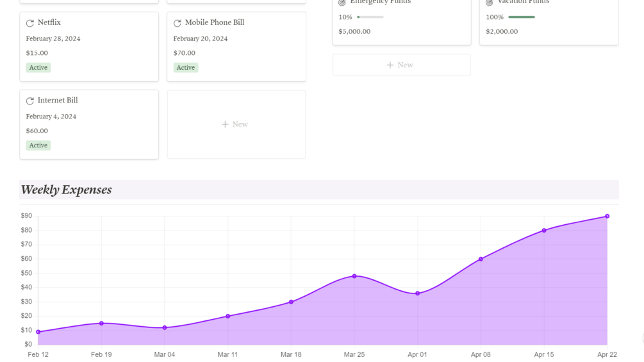644x362 pixels.
Task: Click the Apr 08 x-axis label
Action: click(481, 354)
